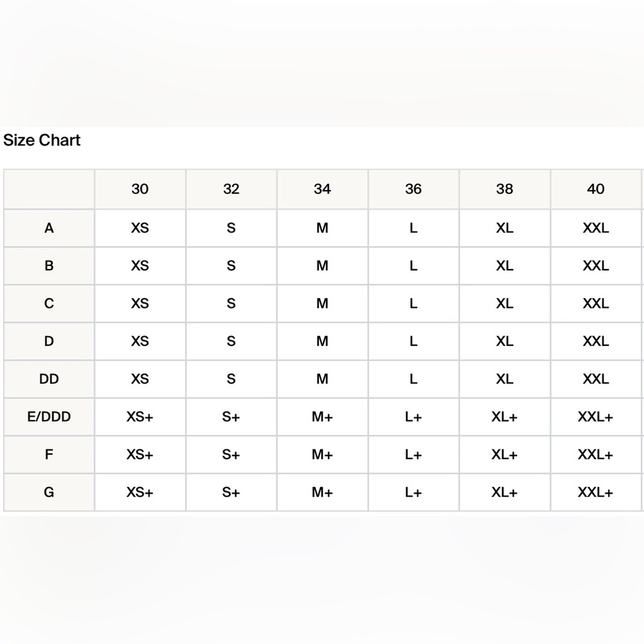Viewport: 644px width, 644px height.
Task: Select the 34 band size column header
Action: [x=323, y=189]
